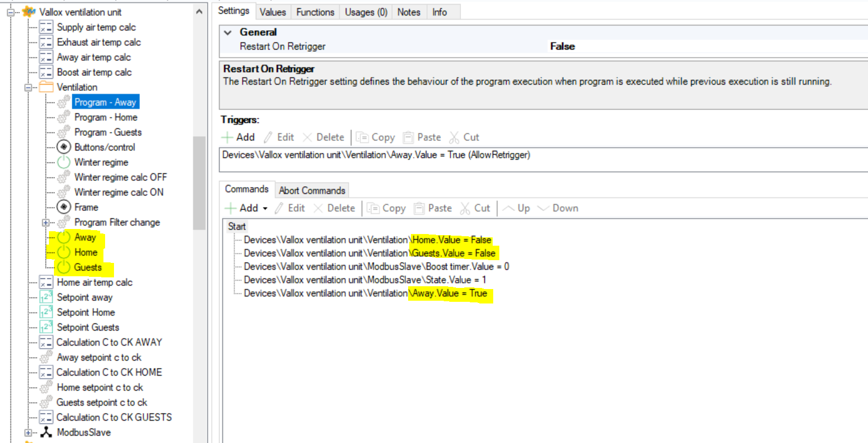Open the Add command dropdown arrow
The height and width of the screenshot is (443, 868).
click(265, 208)
